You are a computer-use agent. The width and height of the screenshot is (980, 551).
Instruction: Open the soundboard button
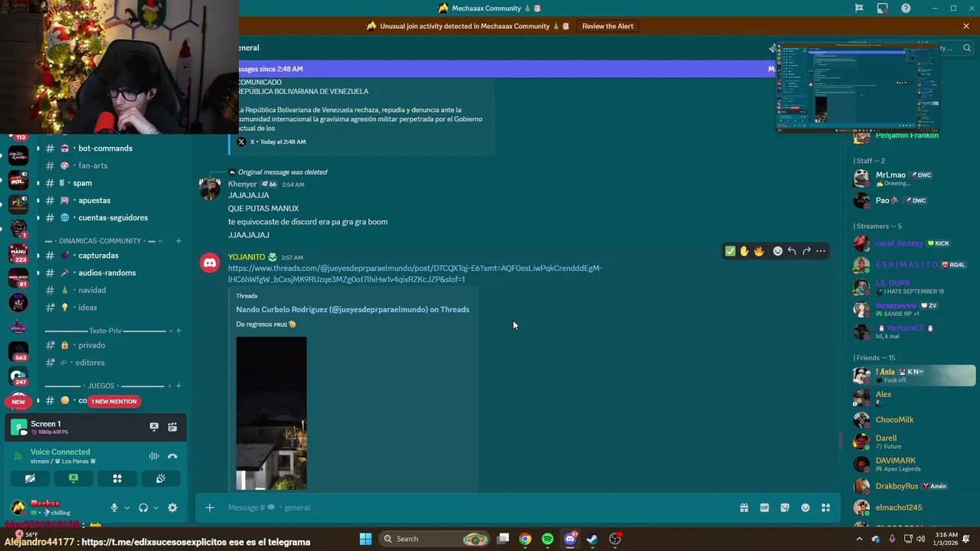tap(161, 478)
